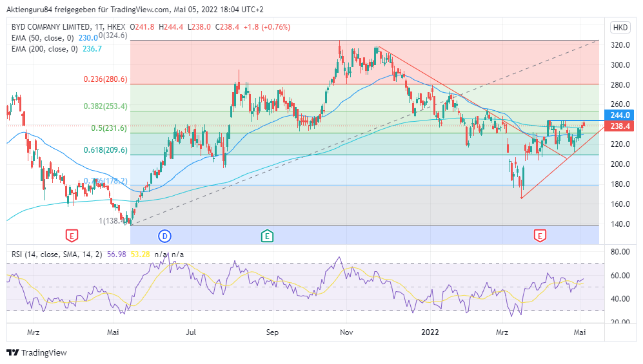This screenshot has width=643, height=364.
Task: Click the green earnings E marker near September
Action: [x=268, y=236]
